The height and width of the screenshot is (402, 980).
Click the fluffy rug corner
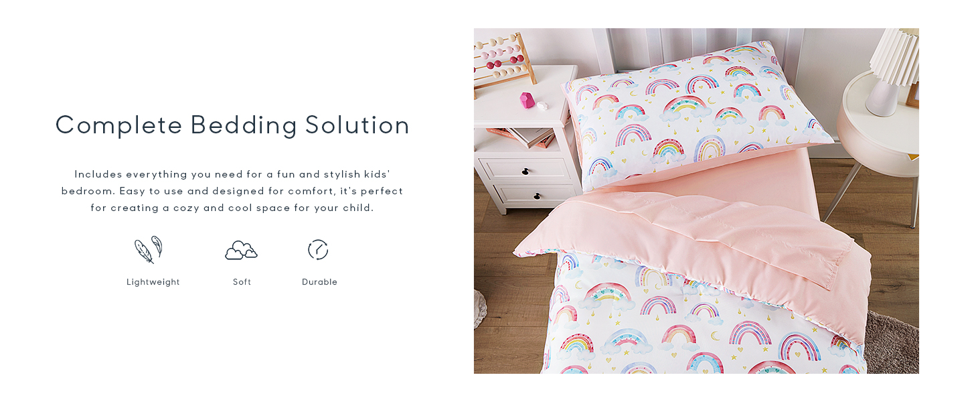[894, 345]
